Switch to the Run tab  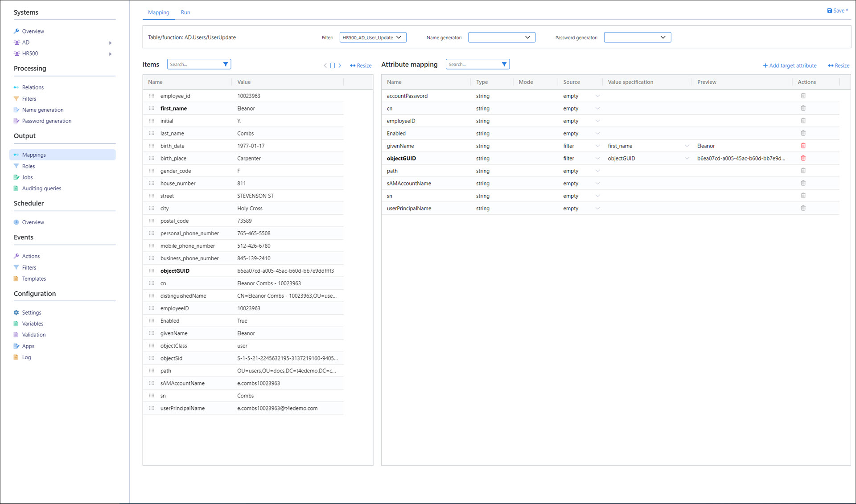pos(185,12)
